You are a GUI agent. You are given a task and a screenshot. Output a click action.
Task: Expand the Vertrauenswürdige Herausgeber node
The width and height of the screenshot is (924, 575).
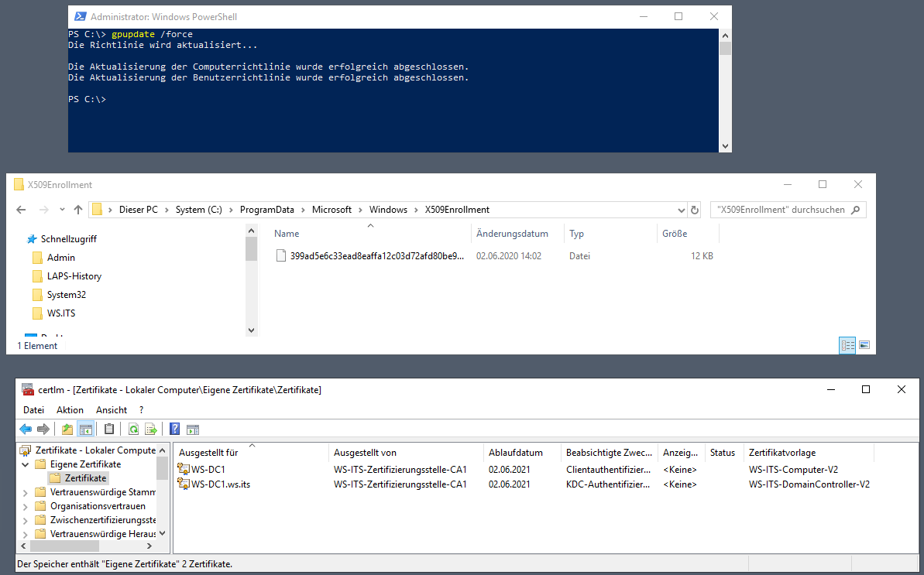click(x=26, y=534)
